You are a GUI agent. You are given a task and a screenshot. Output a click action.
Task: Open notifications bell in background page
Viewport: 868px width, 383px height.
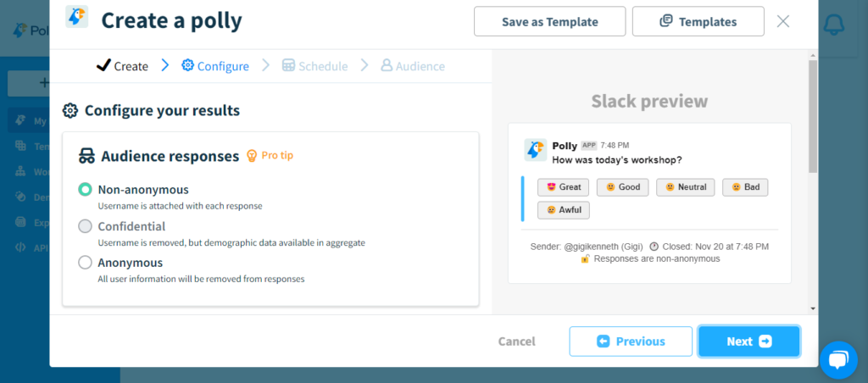(x=834, y=25)
